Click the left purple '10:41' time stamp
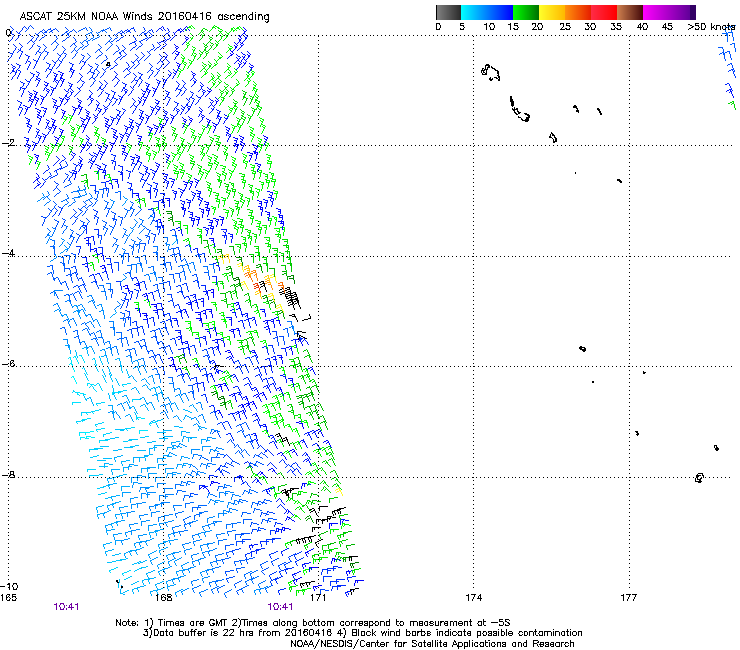 pyautogui.click(x=66, y=607)
